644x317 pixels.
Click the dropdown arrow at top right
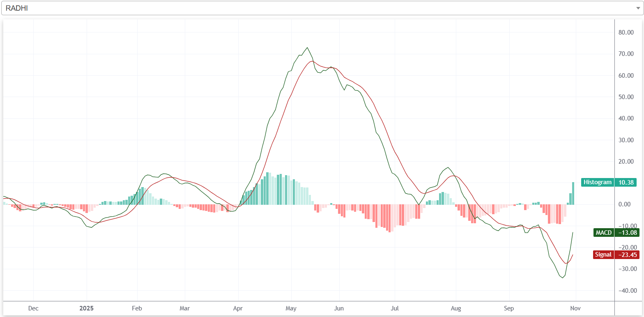click(x=637, y=8)
